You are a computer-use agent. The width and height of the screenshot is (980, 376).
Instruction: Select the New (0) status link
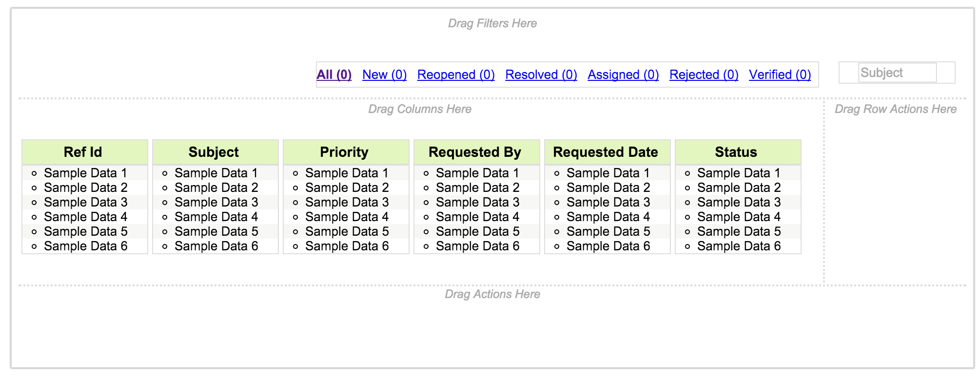coord(384,75)
